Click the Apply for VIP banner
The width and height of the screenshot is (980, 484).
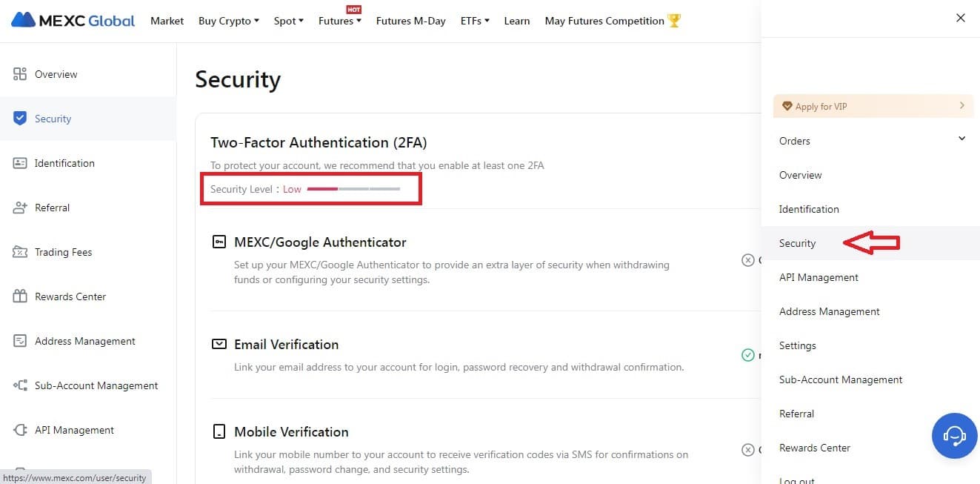point(873,106)
